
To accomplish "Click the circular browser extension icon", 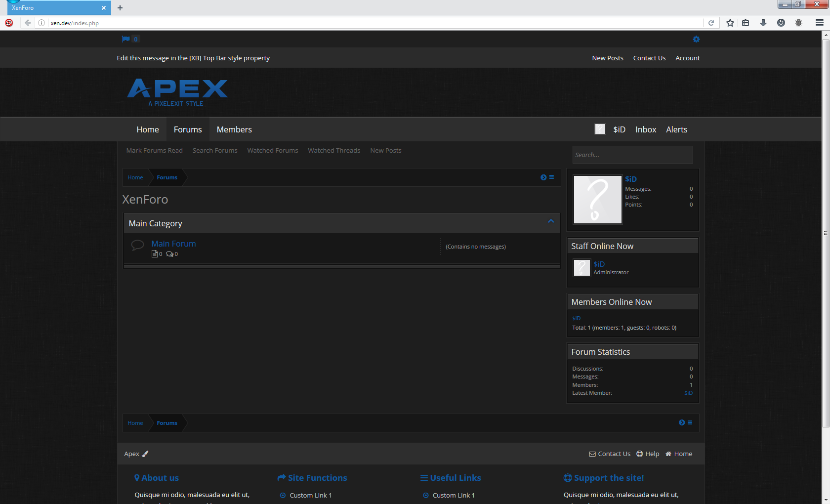I will 781,23.
